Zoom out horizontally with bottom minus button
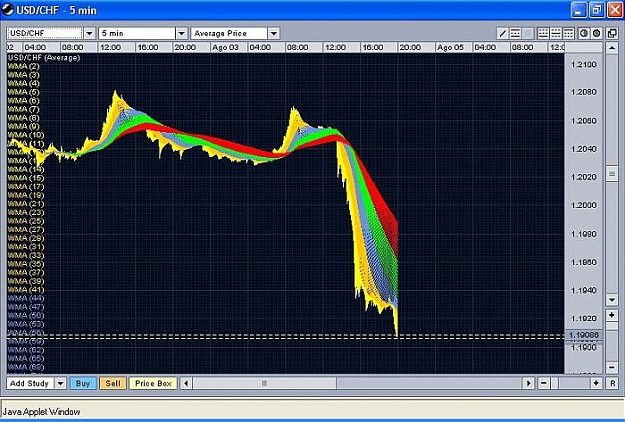 tap(544, 383)
